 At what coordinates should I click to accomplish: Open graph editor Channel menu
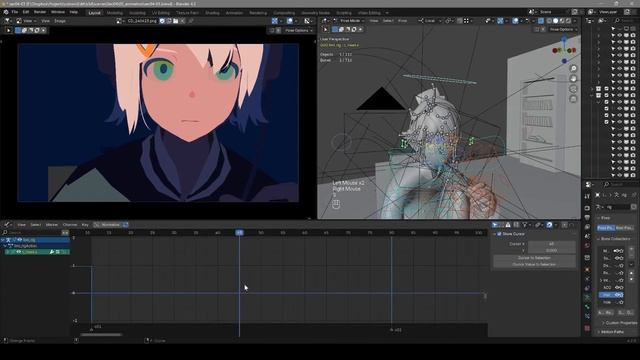(x=70, y=224)
